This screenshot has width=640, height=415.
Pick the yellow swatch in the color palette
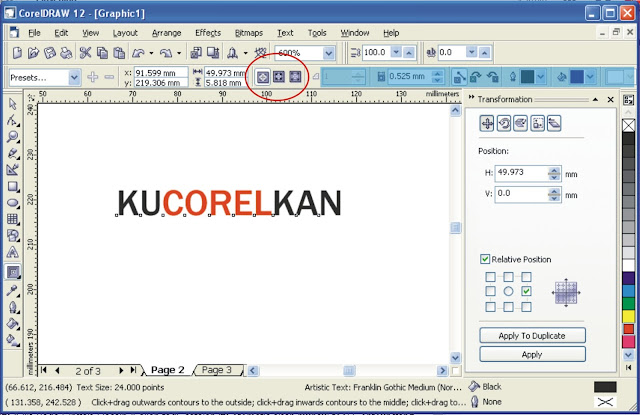coord(629,316)
